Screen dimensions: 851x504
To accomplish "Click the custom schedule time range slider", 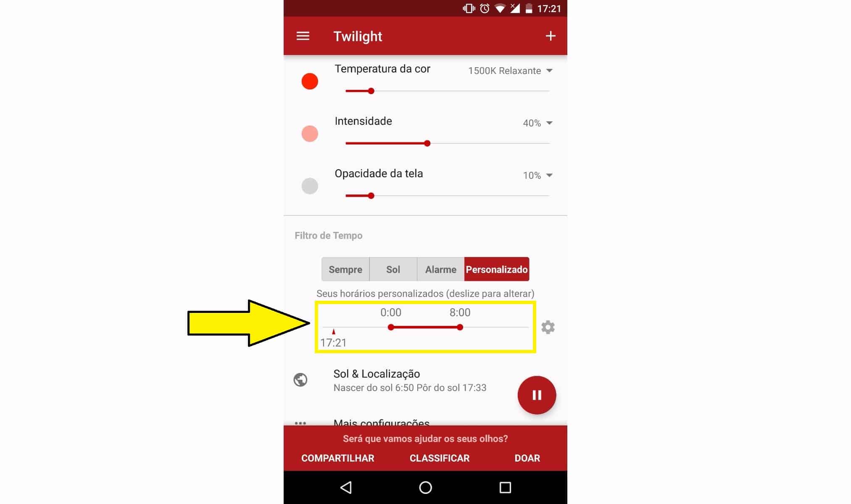I will 425,326.
